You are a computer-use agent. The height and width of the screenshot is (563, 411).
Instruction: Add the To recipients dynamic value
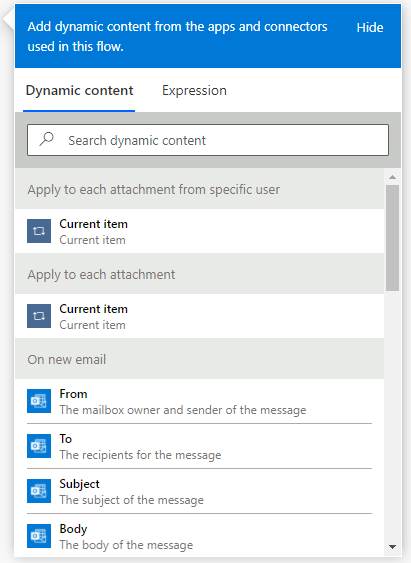pyautogui.click(x=200, y=446)
